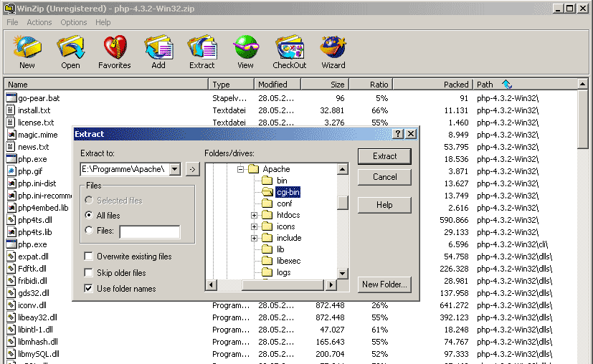
Task: Click the expat.dll file icon
Action: 11,257
